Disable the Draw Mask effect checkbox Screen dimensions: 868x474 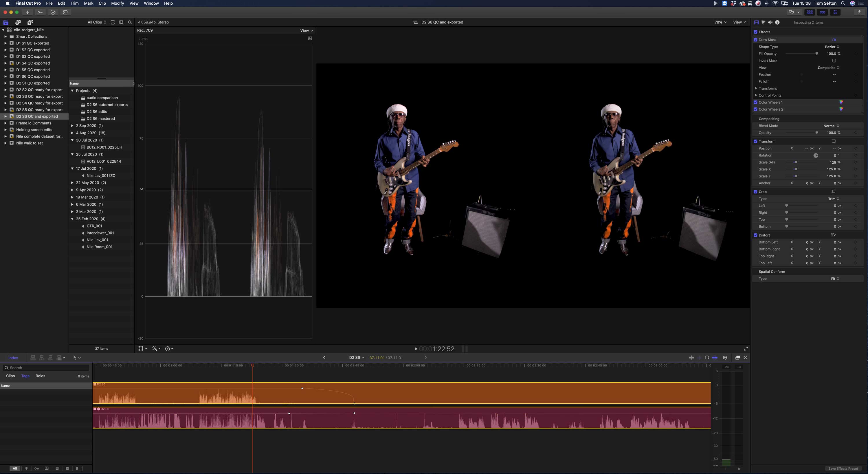point(755,40)
